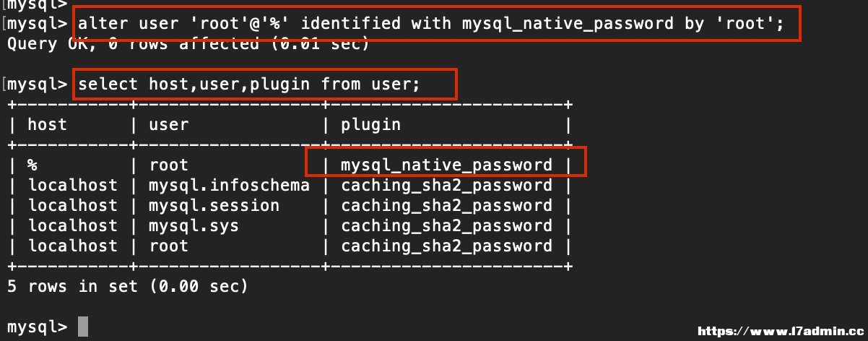This screenshot has width=868, height=341.
Task: Click the mysql.sys user entry
Action: (194, 226)
